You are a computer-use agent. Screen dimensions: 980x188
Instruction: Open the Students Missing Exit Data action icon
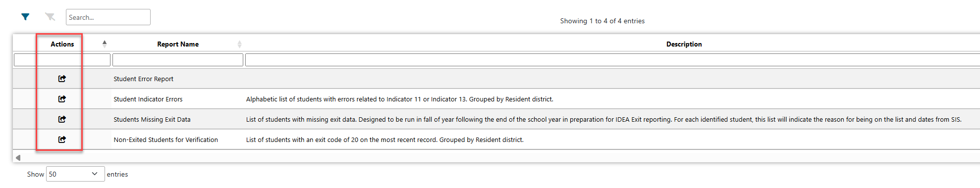62,119
